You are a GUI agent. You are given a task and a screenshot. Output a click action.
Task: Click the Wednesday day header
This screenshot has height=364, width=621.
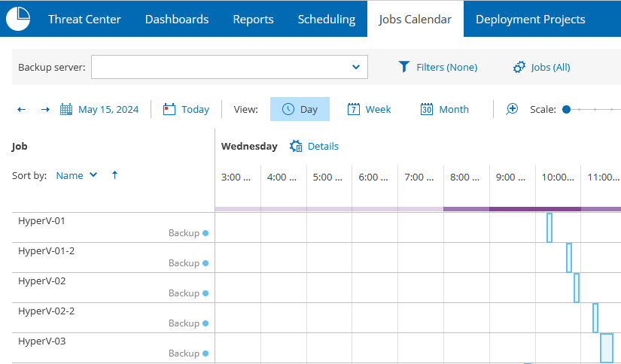(x=249, y=147)
